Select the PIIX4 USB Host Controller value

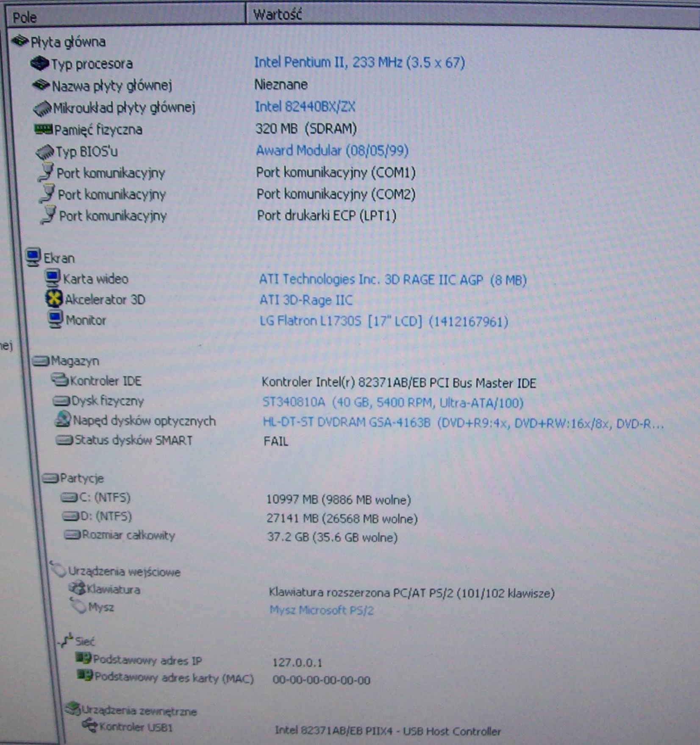tap(388, 731)
